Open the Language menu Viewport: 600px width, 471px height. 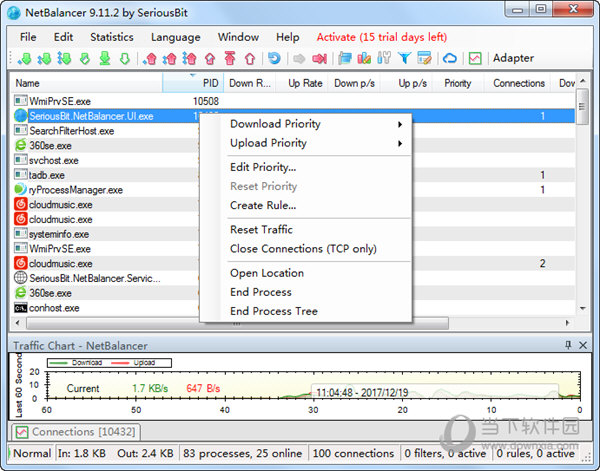[x=176, y=37]
